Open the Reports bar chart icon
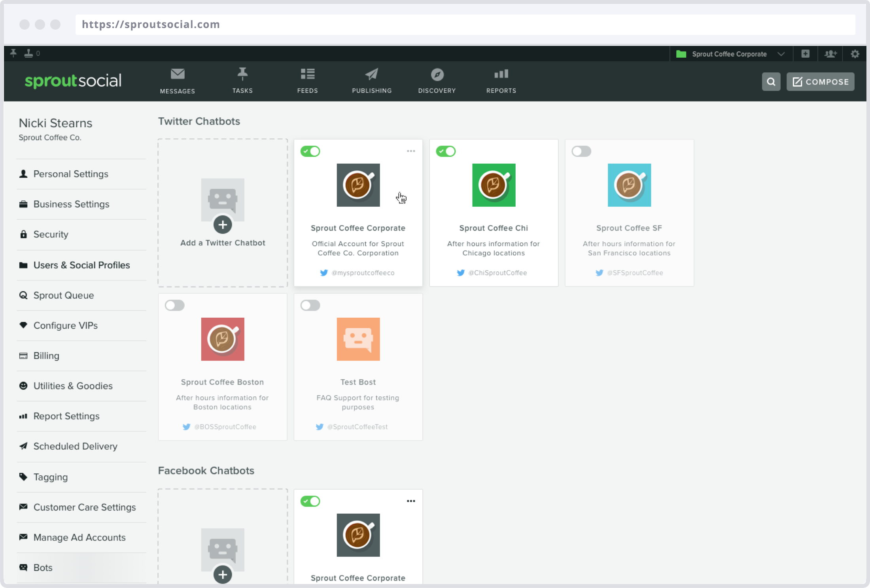Viewport: 870px width, 588px height. (501, 74)
